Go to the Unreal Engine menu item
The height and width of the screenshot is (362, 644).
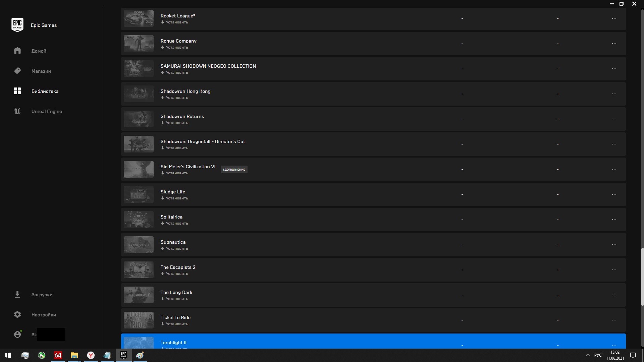[47, 111]
